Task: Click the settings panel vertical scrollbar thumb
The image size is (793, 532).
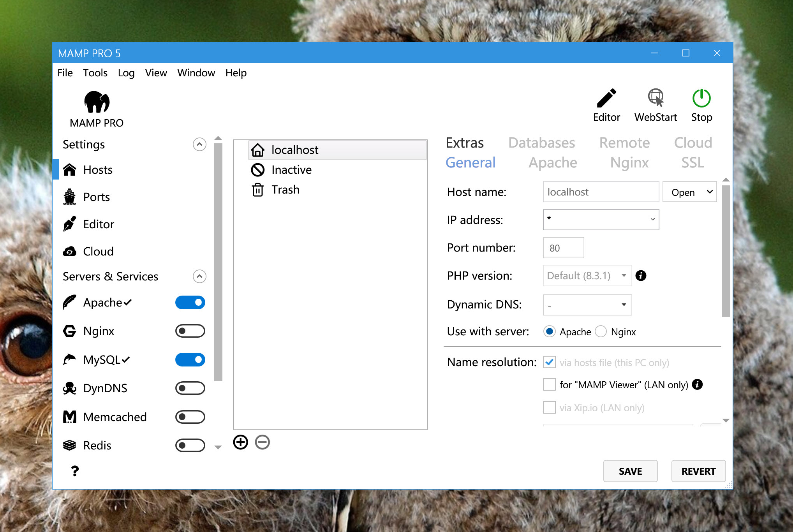Action: (726, 251)
